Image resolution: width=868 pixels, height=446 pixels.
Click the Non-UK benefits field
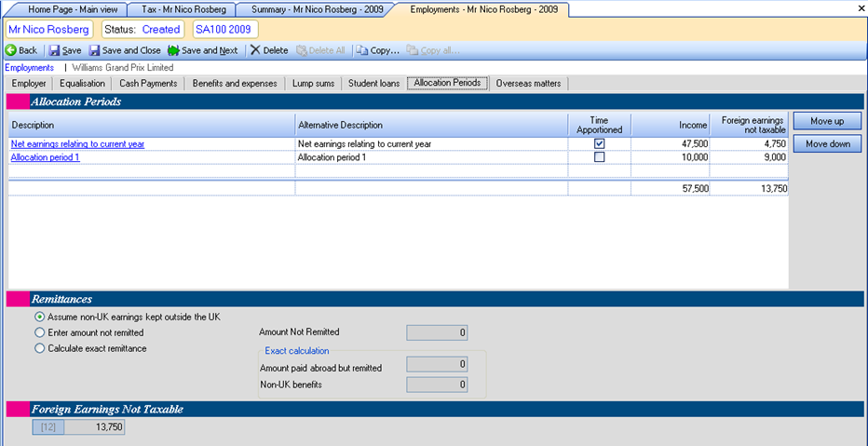click(437, 384)
